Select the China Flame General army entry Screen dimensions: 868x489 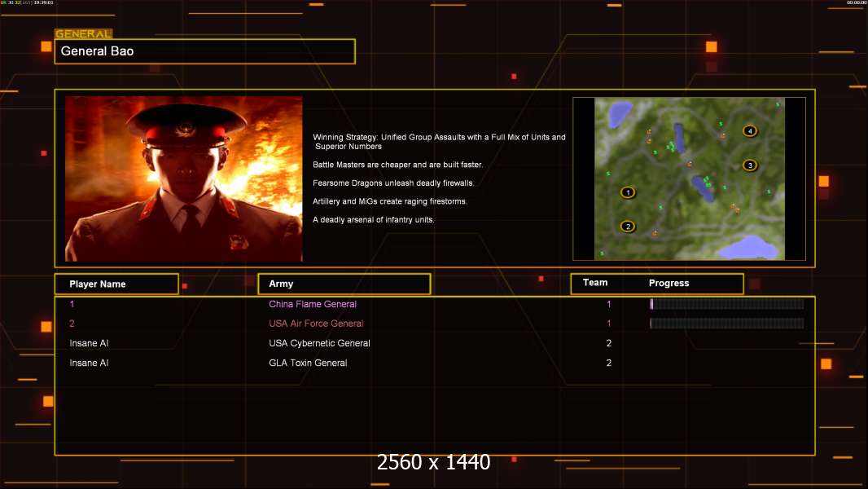(313, 304)
